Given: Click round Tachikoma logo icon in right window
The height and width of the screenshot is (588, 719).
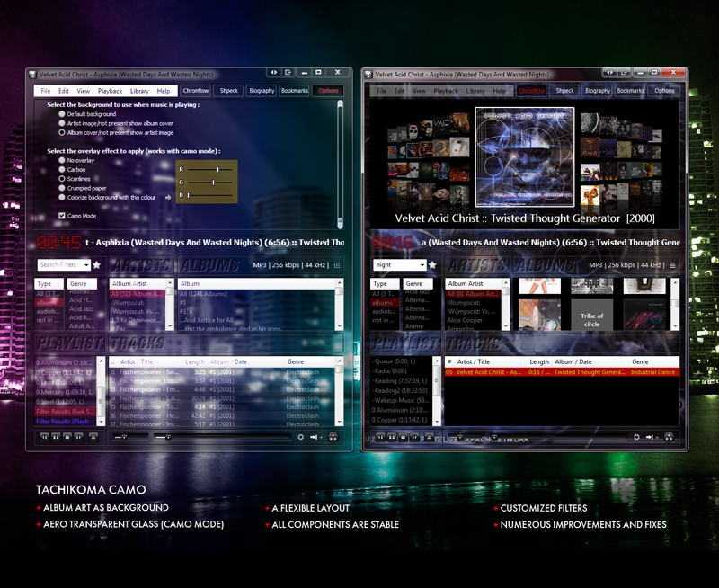Looking at the screenshot, I should pyautogui.click(x=669, y=437).
